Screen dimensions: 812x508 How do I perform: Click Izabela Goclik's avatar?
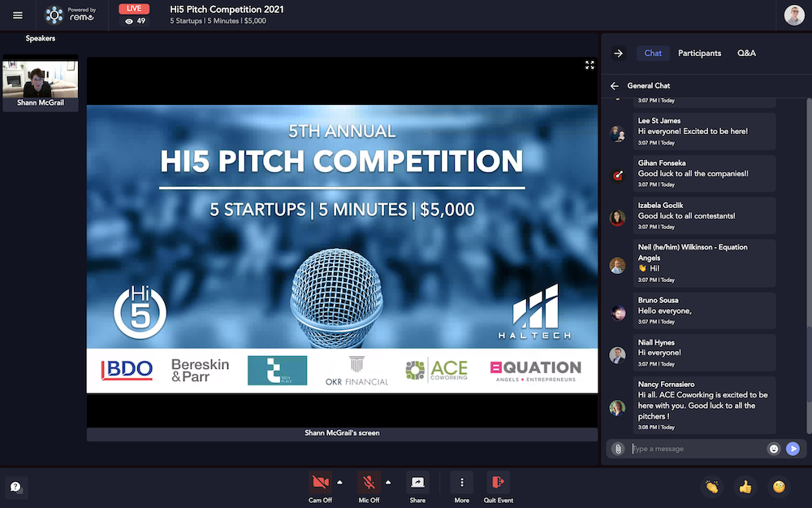(x=617, y=218)
